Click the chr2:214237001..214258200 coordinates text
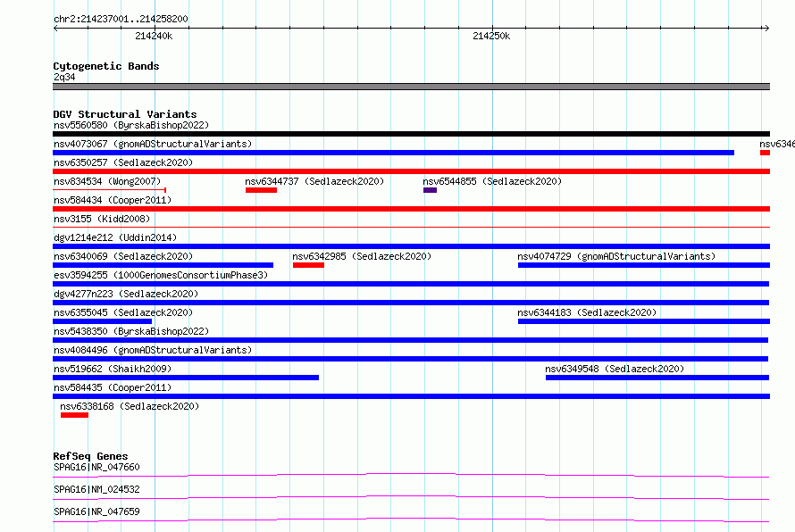 tap(121, 19)
